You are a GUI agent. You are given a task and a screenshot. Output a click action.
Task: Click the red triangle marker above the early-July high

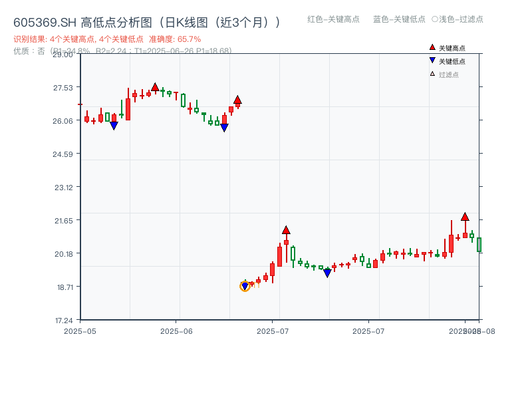(287, 229)
